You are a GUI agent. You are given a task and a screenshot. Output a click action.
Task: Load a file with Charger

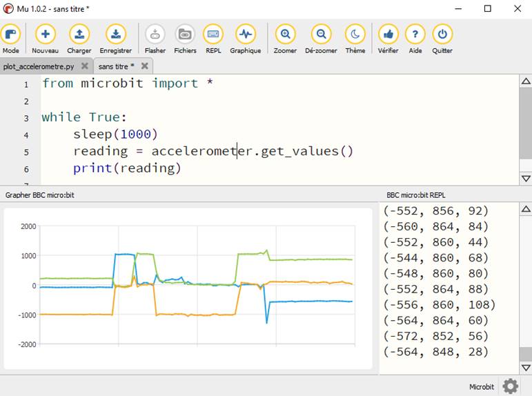click(x=79, y=39)
